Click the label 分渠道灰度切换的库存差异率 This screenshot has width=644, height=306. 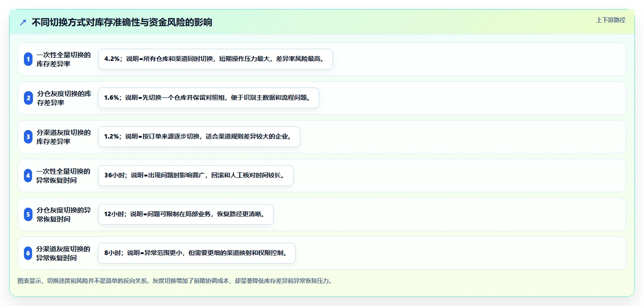pos(64,137)
